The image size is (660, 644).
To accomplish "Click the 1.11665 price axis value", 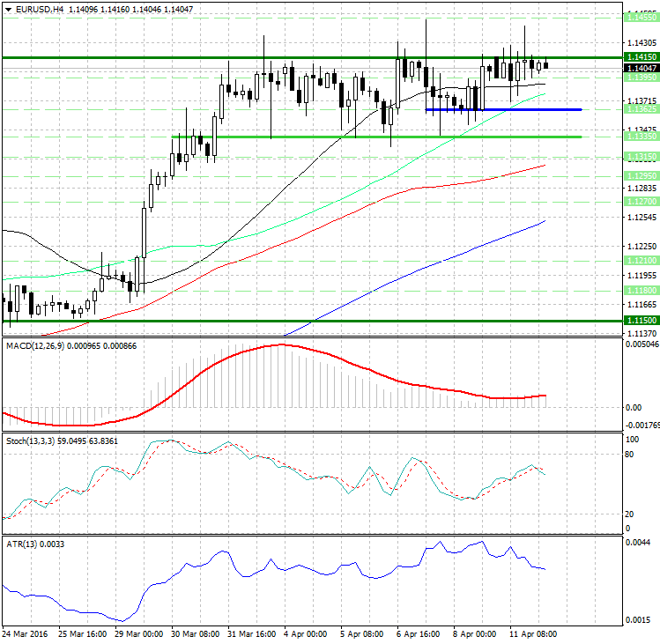I will (x=641, y=304).
